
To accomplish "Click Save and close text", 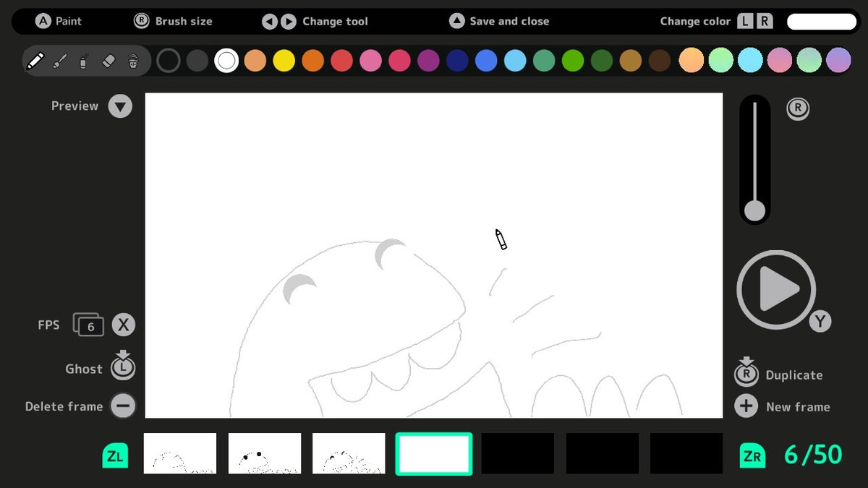I will [x=509, y=21].
